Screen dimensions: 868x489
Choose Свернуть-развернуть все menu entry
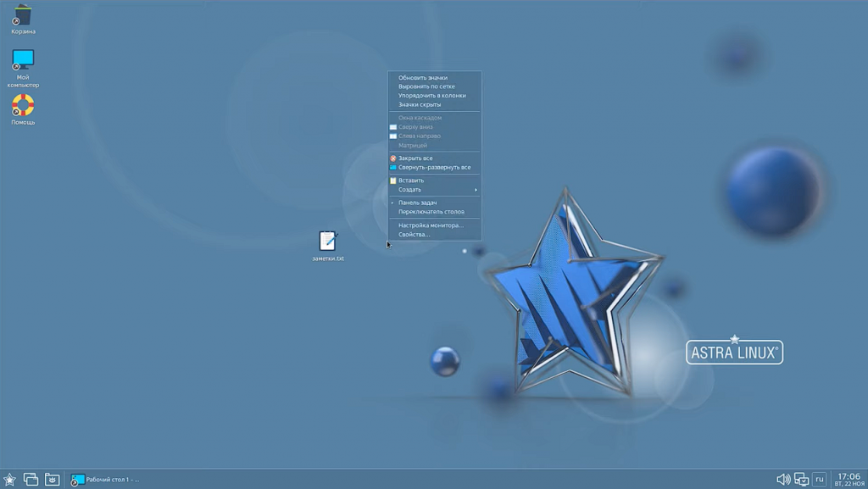[x=435, y=167]
